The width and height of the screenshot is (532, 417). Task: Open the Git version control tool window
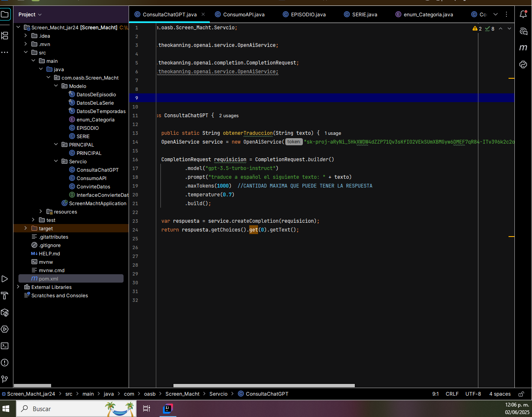click(x=5, y=379)
